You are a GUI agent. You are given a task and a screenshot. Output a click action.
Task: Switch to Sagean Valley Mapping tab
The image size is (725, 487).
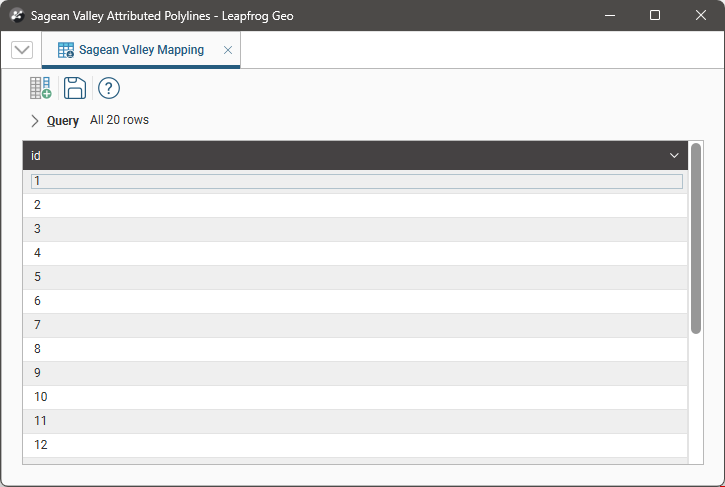pos(141,50)
